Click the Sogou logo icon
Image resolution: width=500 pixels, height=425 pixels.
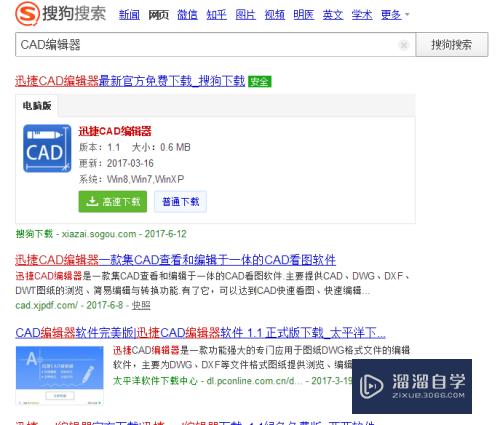click(x=27, y=13)
